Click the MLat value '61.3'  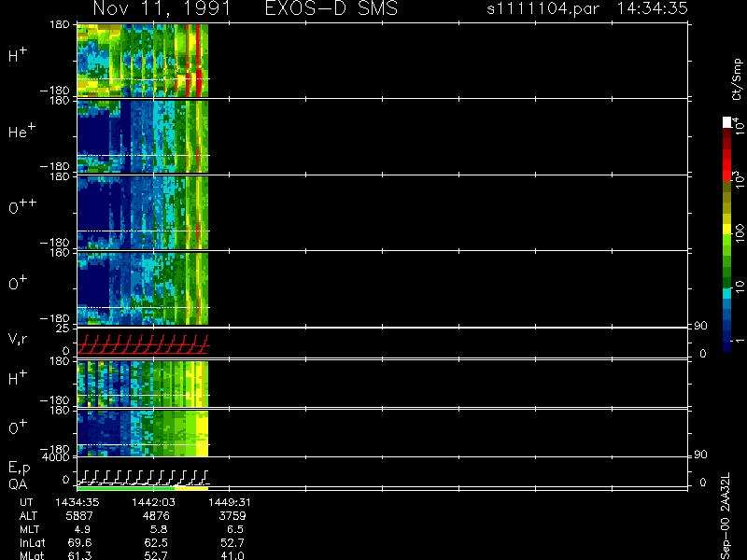pyautogui.click(x=79, y=555)
